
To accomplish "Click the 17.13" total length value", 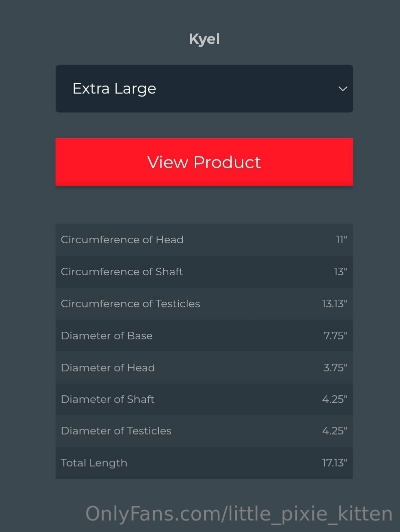I will (335, 463).
